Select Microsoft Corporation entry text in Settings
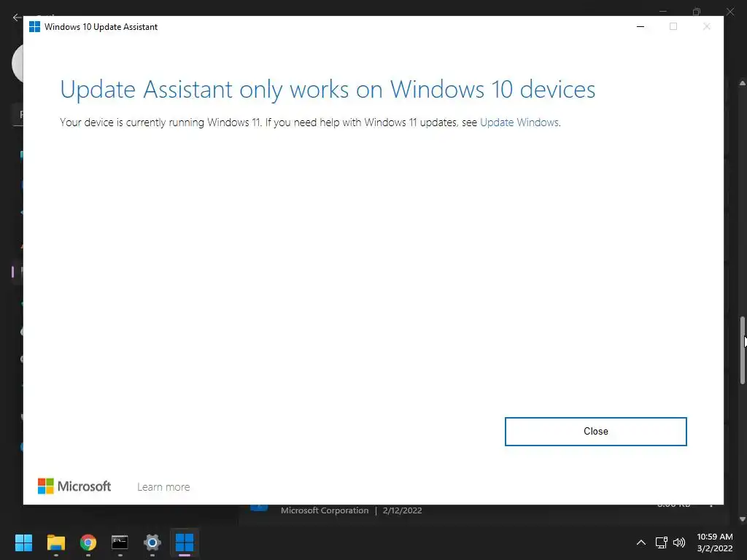Viewport: 747px width, 560px height. click(x=325, y=510)
